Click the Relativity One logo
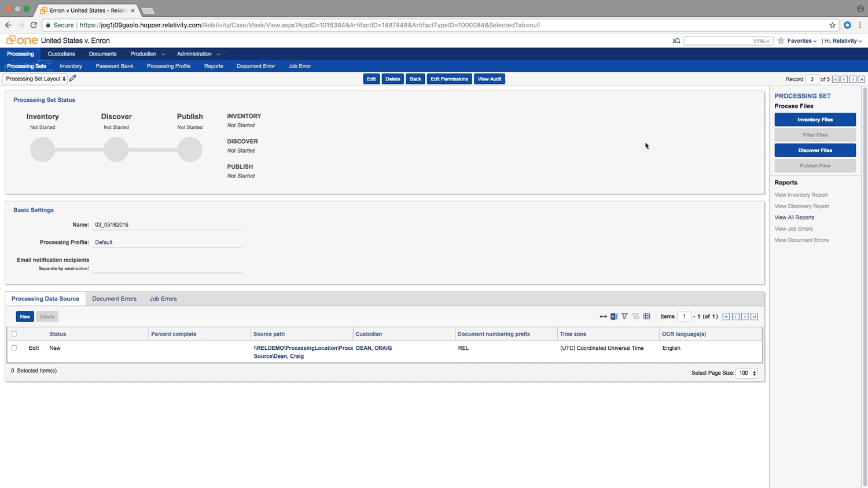This screenshot has width=868, height=488. pyautogui.click(x=22, y=40)
